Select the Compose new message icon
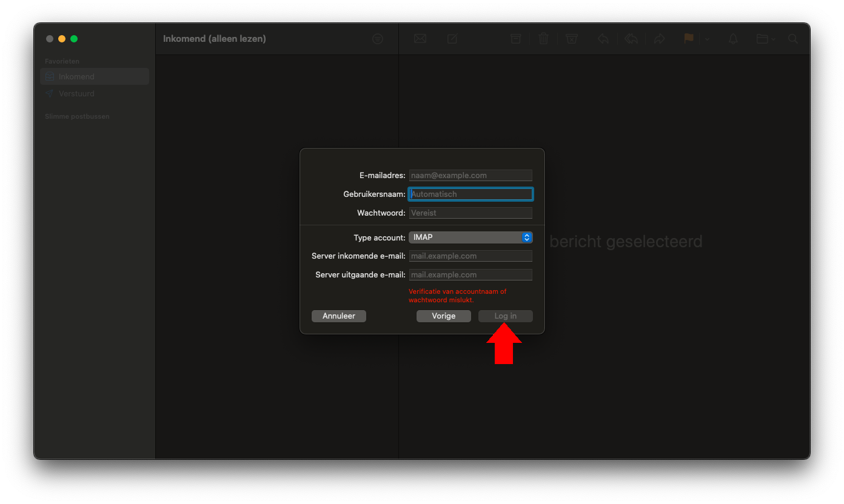This screenshot has height=504, width=844. (x=452, y=38)
